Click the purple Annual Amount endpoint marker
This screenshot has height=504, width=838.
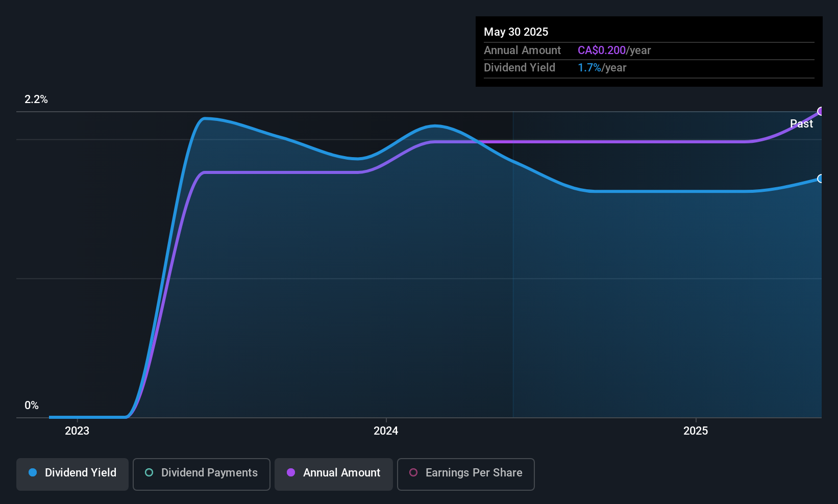[821, 111]
